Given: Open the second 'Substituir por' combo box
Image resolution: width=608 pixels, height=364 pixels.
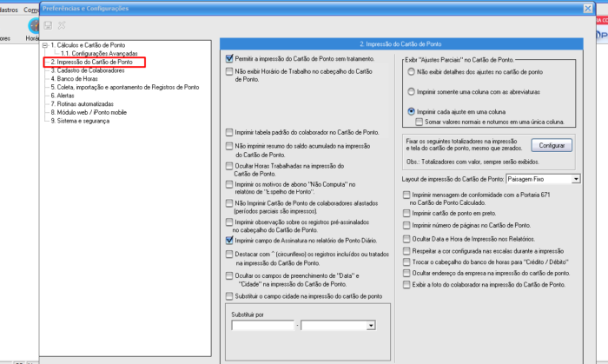Looking at the screenshot, I should 370,325.
